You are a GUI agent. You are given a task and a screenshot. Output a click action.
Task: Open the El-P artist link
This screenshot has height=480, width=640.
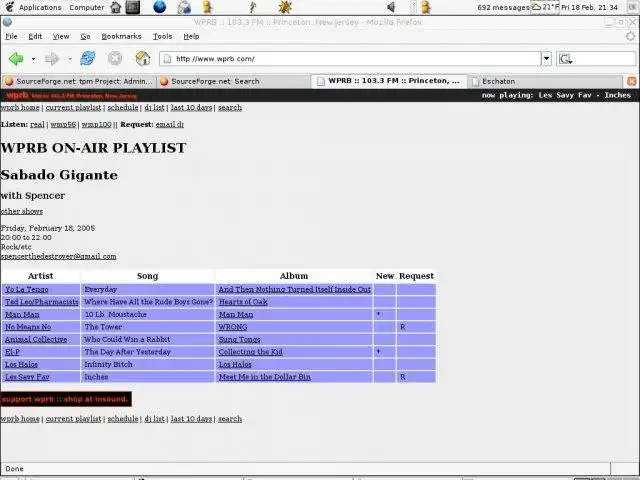click(12, 352)
